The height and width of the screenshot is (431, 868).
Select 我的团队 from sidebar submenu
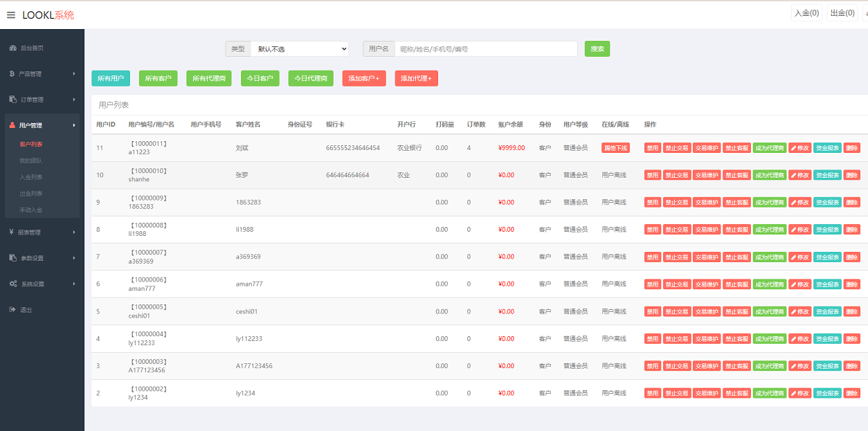(31, 161)
